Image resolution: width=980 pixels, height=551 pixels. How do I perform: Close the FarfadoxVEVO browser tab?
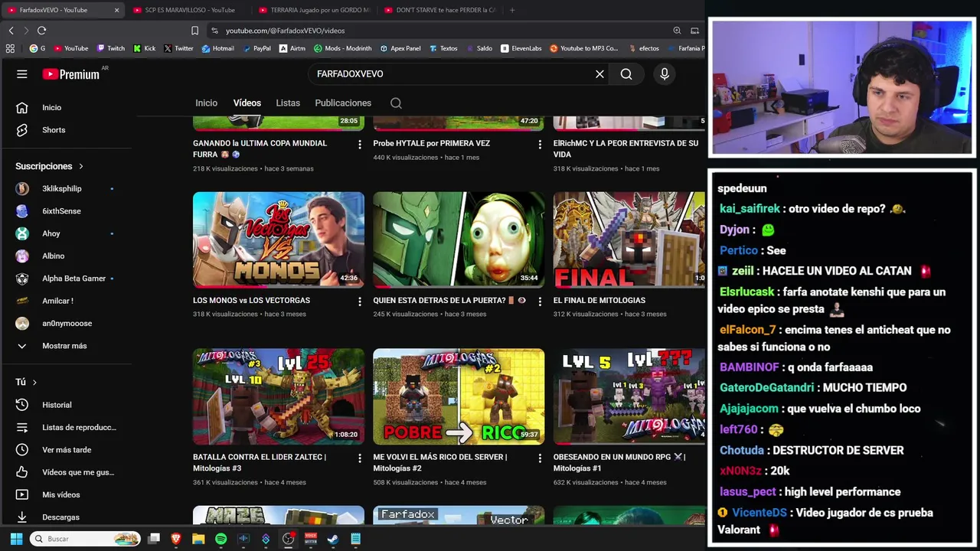[116, 10]
